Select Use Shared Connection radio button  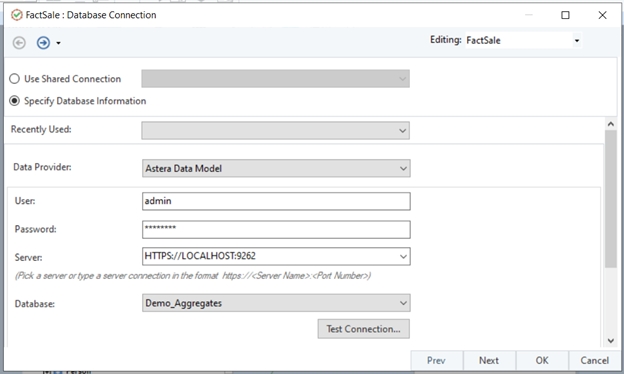[15, 79]
